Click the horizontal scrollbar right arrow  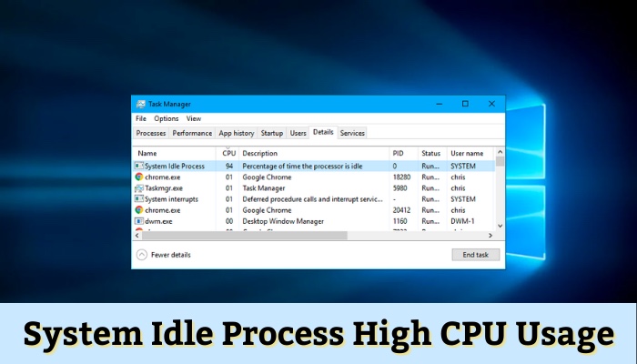(x=490, y=235)
